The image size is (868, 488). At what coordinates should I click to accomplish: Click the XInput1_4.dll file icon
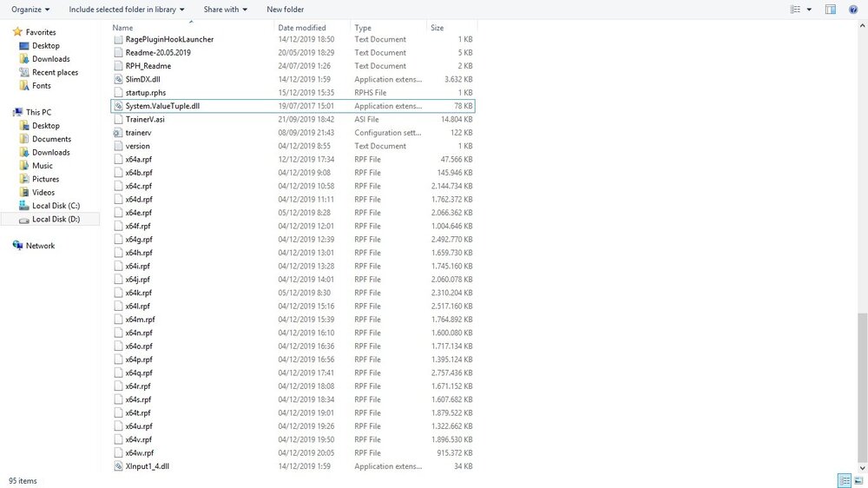coord(119,466)
